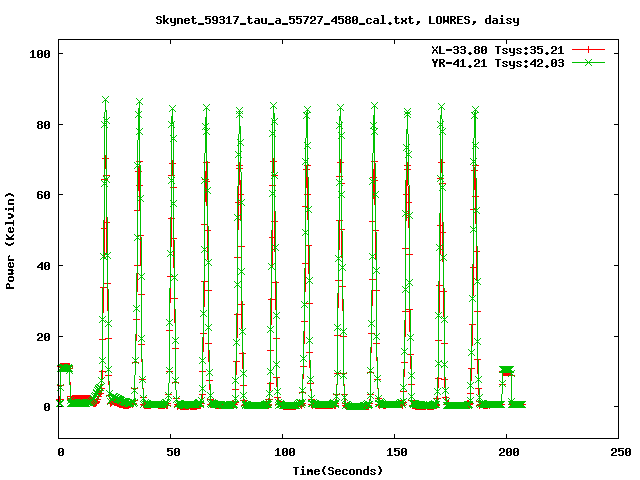Click the 200 tick on the x-axis

coord(507,452)
